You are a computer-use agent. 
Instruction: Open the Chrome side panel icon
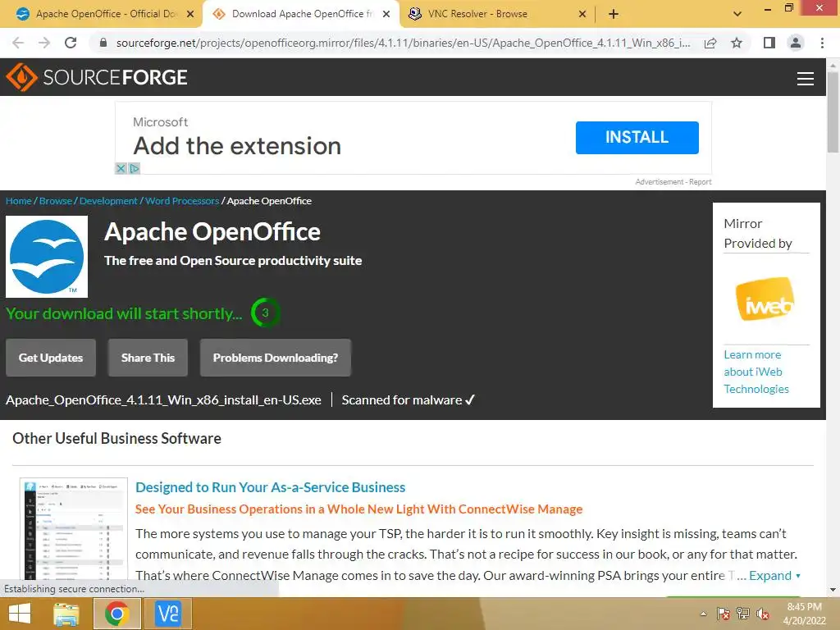tap(769, 43)
